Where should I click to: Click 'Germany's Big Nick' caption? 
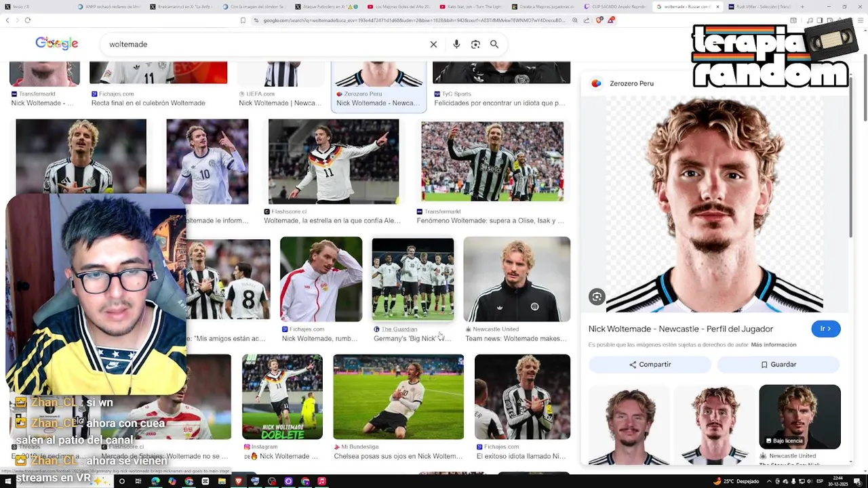tap(412, 338)
